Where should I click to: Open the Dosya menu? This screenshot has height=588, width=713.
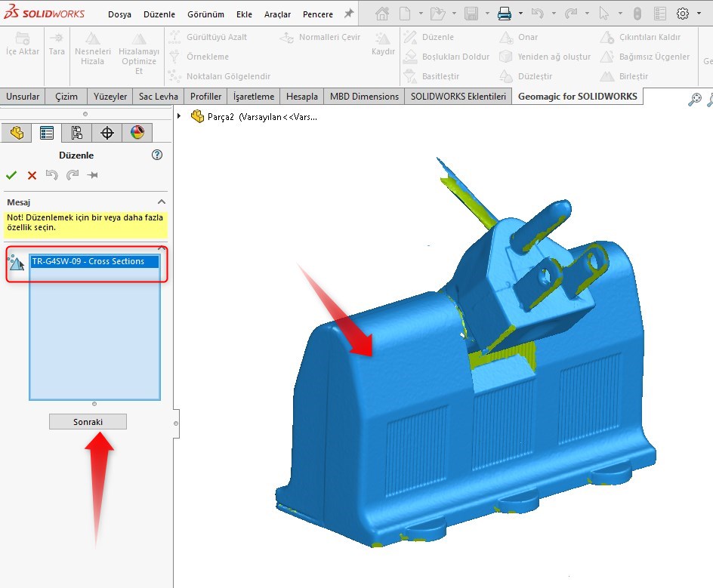point(119,14)
